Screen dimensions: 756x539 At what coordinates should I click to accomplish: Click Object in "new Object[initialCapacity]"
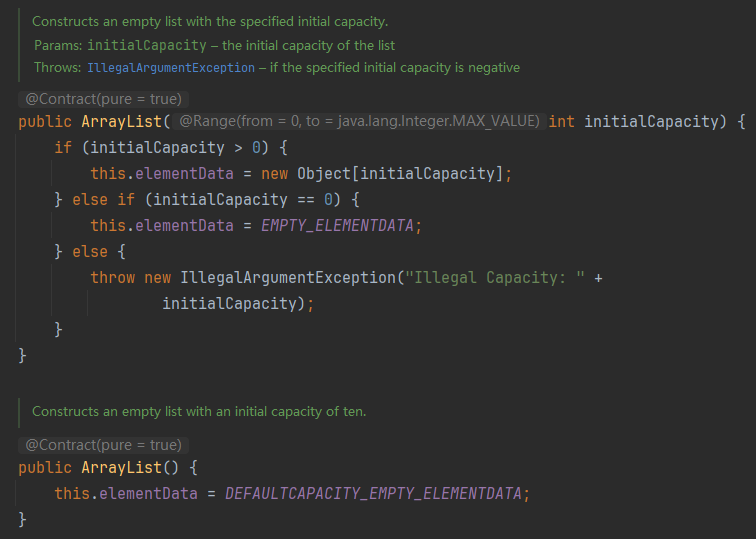click(324, 174)
